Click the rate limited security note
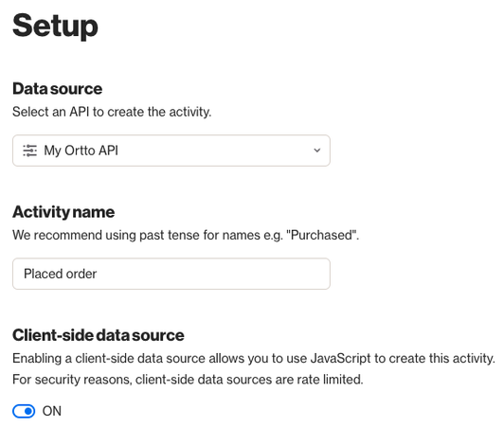This screenshot has height=427, width=504. point(188,380)
